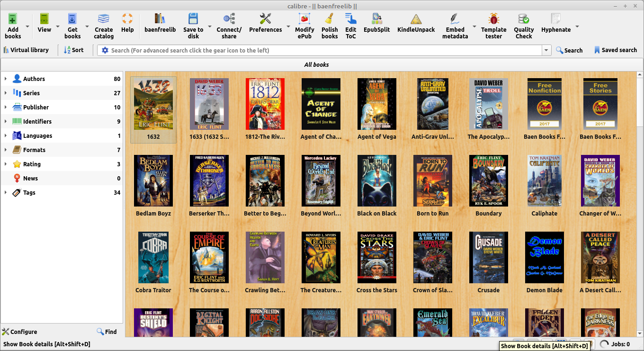Open the Get books dropdown arrow
Screen dimensions: 644x351
point(87,27)
